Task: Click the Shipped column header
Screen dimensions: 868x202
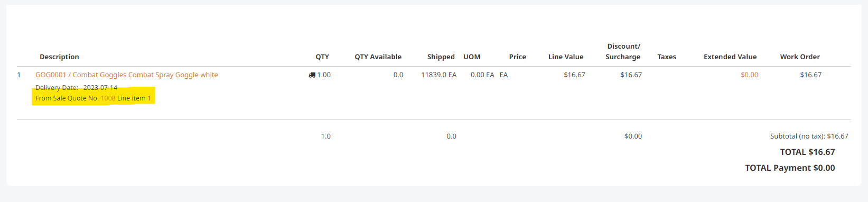Action: point(441,57)
